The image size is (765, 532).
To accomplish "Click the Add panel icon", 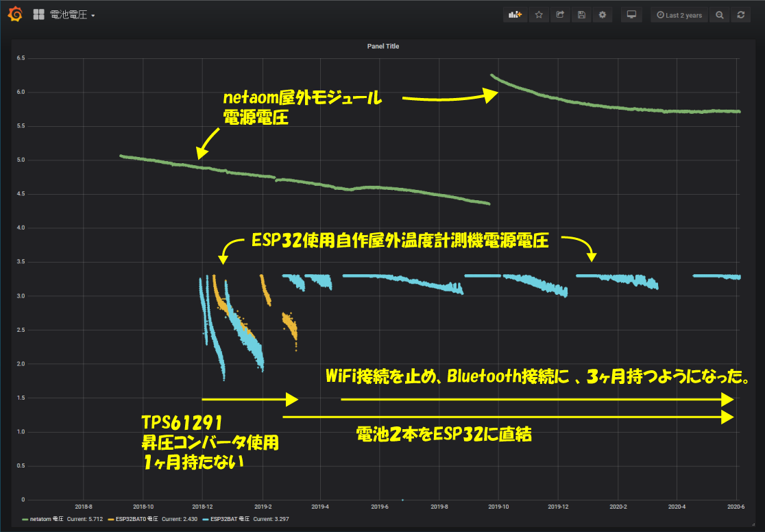I will coord(514,15).
